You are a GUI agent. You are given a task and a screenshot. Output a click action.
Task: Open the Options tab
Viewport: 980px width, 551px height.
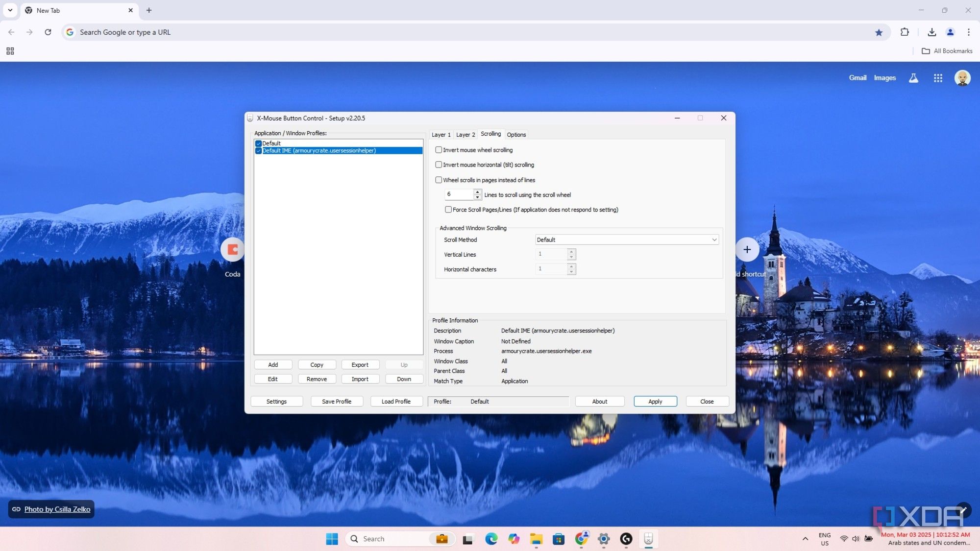pos(516,135)
